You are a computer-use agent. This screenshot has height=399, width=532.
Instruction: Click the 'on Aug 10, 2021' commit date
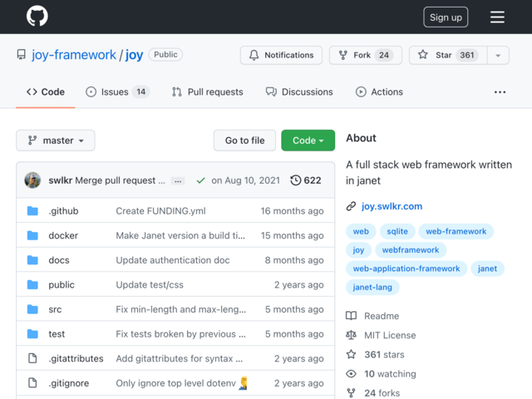click(x=246, y=180)
